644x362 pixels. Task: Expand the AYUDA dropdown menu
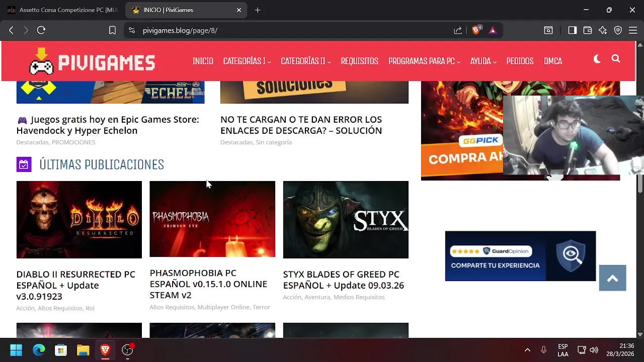click(483, 61)
